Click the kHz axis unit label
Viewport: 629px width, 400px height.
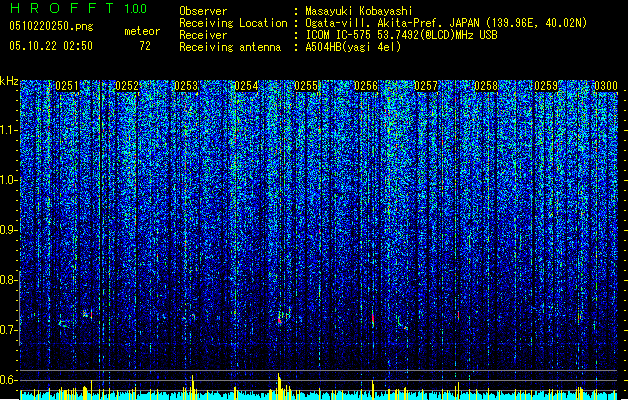click(x=9, y=81)
